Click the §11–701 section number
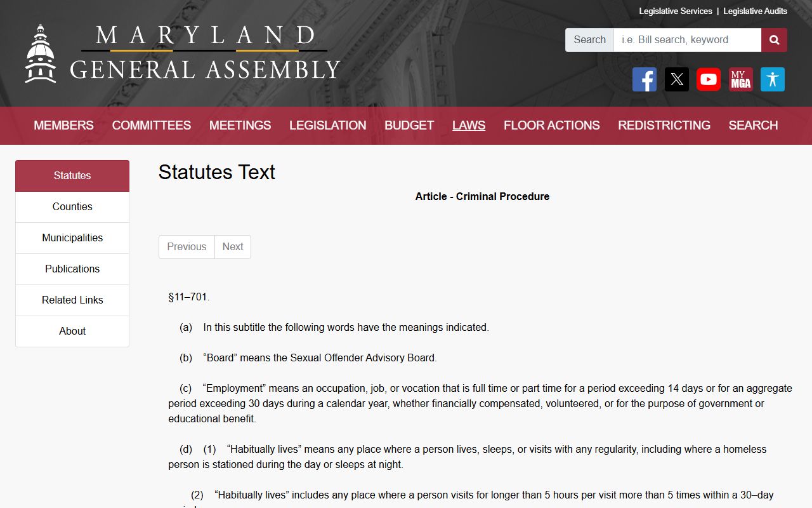 [189, 297]
